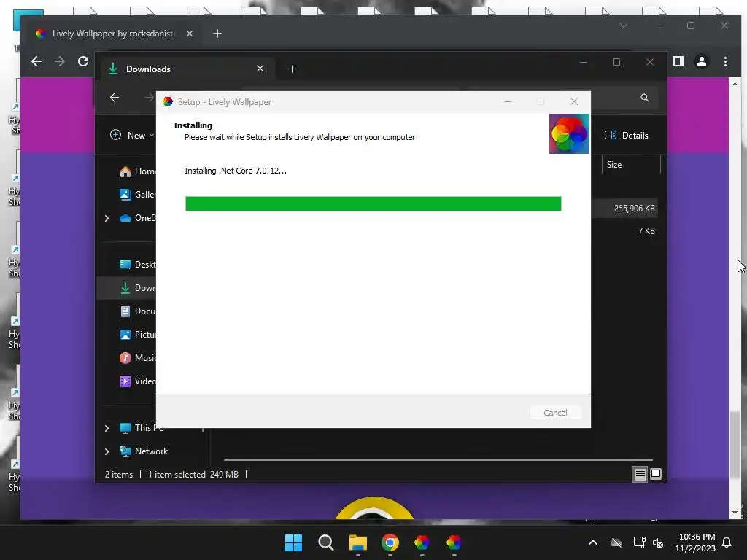Select the Lively Wallpaper Chrome tab
Screen dimensions: 747x560
click(115, 34)
